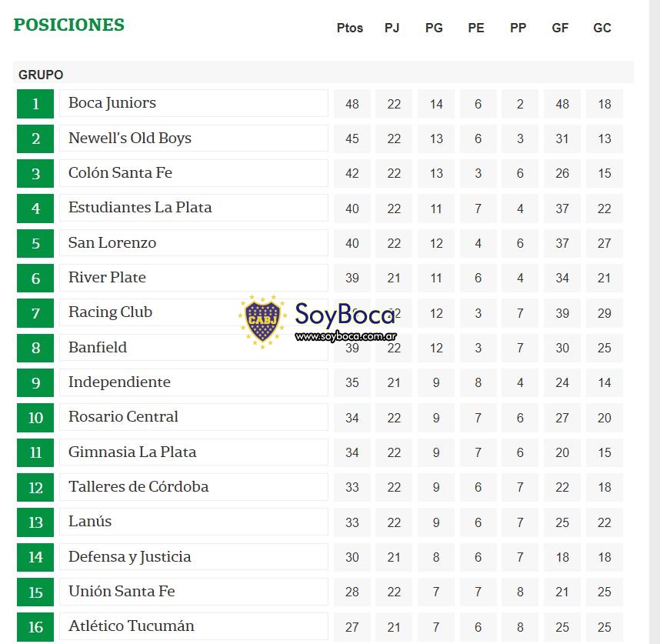660x644 pixels.
Task: Click the green position 1 badge
Action: (x=35, y=104)
